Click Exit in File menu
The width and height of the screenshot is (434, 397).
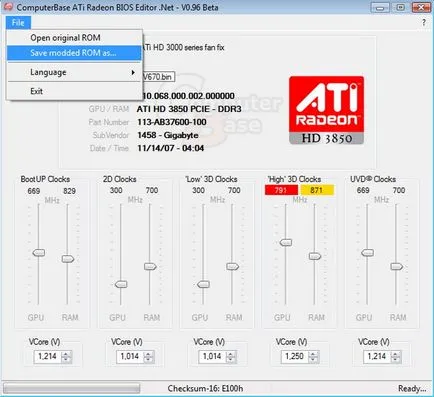pos(75,91)
